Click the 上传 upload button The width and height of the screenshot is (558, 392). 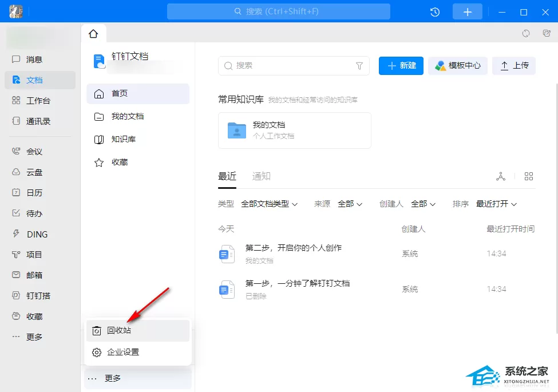click(514, 66)
